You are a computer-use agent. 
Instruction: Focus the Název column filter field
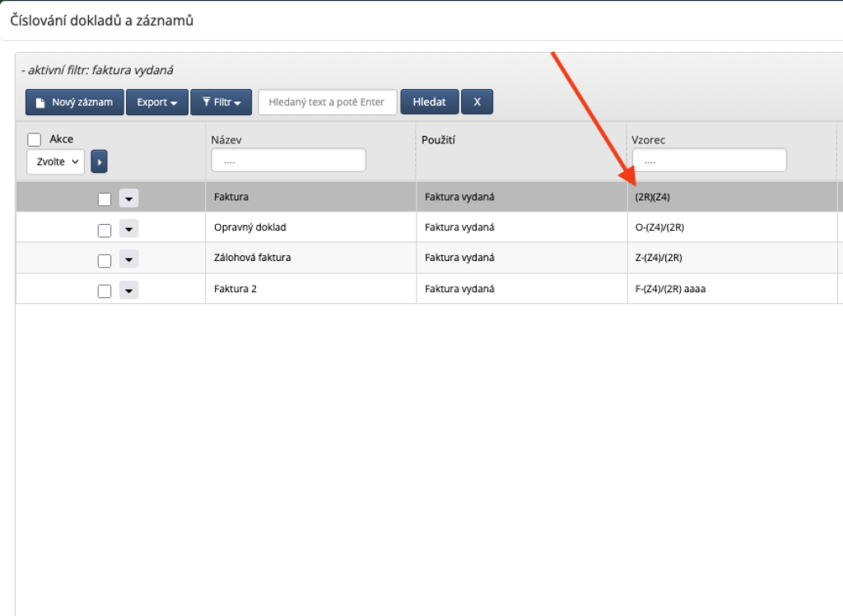[x=288, y=161]
